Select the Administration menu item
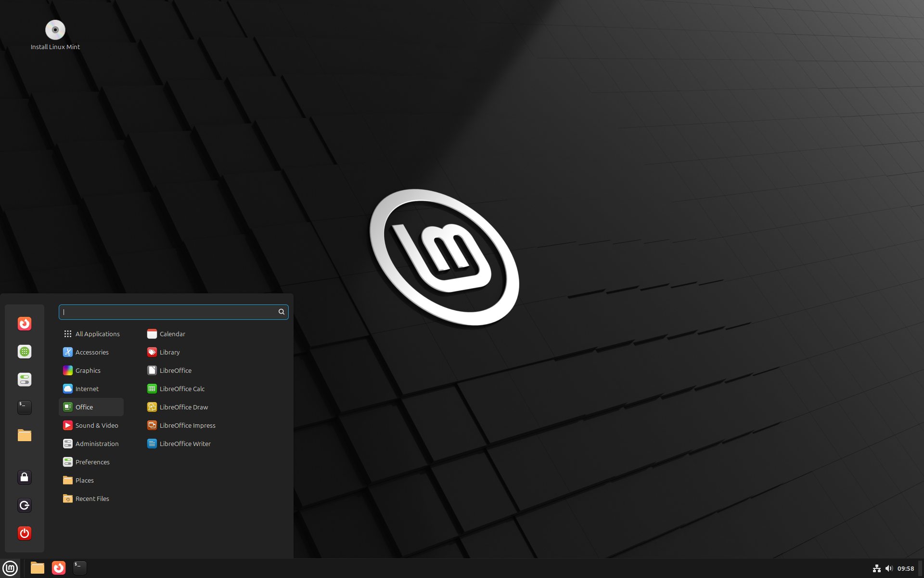The image size is (924, 578). (x=97, y=443)
